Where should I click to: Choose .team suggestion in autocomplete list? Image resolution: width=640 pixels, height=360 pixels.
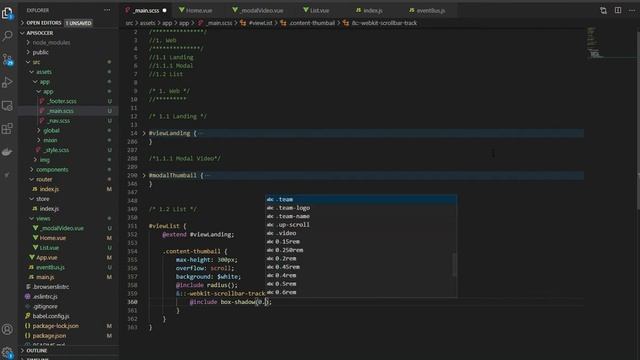pyautogui.click(x=361, y=199)
